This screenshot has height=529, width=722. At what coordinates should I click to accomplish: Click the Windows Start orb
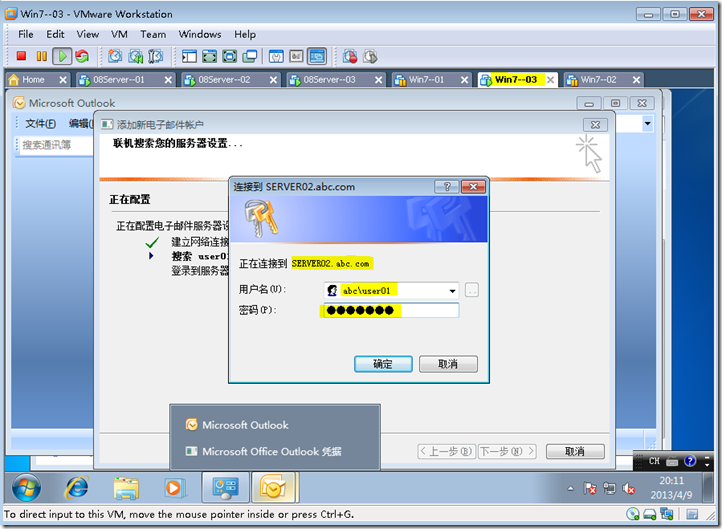tap(26, 487)
